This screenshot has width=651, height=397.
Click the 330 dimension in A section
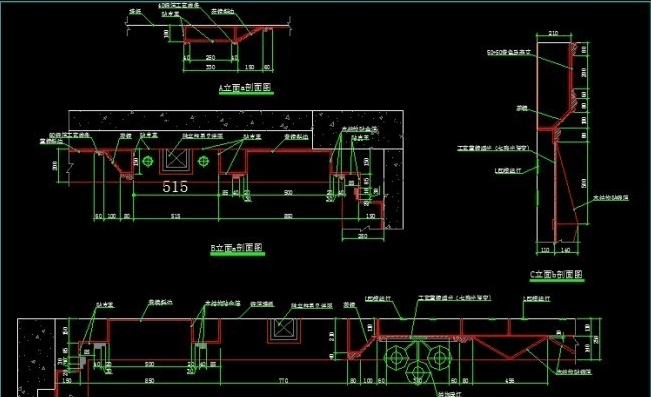210,67
